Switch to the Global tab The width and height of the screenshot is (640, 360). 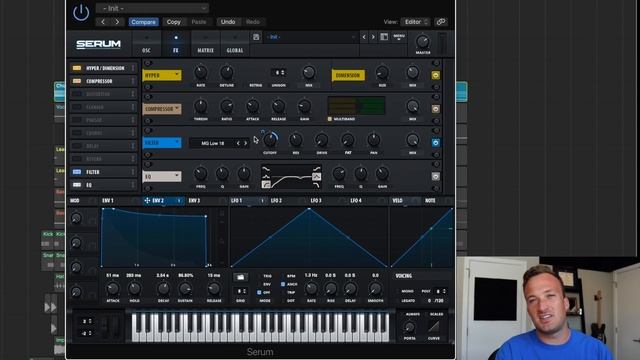click(235, 44)
